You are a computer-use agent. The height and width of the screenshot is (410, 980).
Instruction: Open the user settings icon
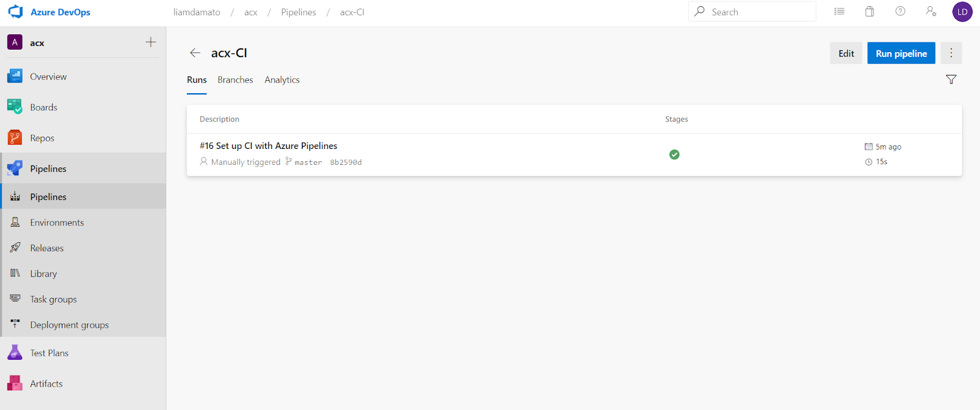pyautogui.click(x=931, y=12)
